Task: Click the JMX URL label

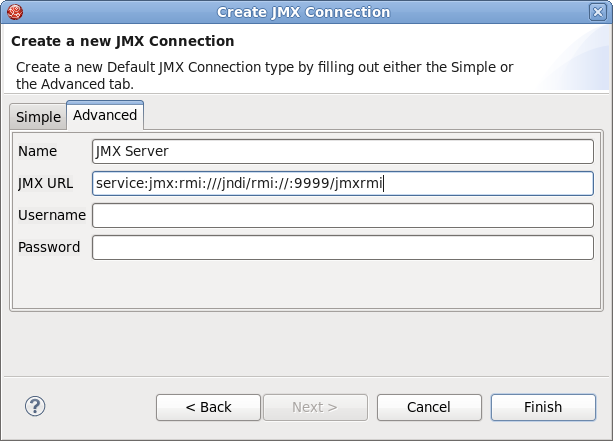Action: pyautogui.click(x=45, y=183)
